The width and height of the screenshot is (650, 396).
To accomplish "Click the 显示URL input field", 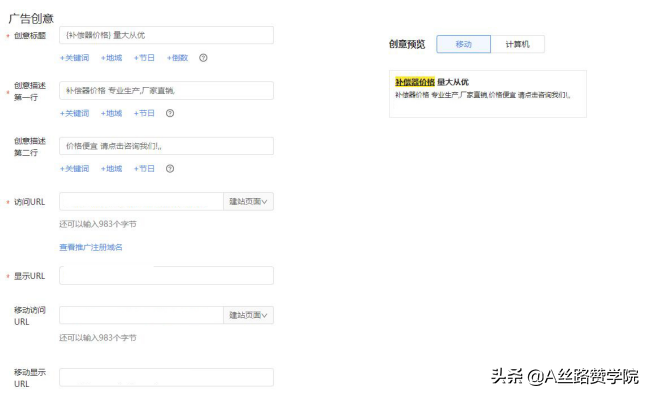I will [166, 276].
